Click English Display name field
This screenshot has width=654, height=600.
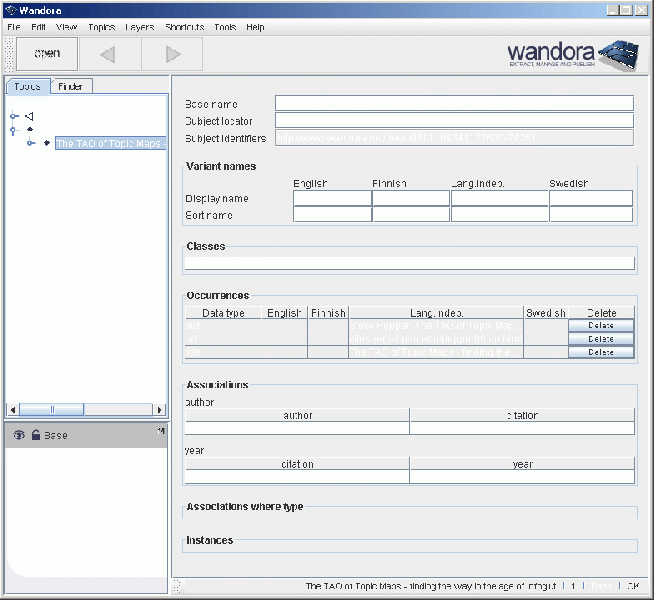click(332, 198)
